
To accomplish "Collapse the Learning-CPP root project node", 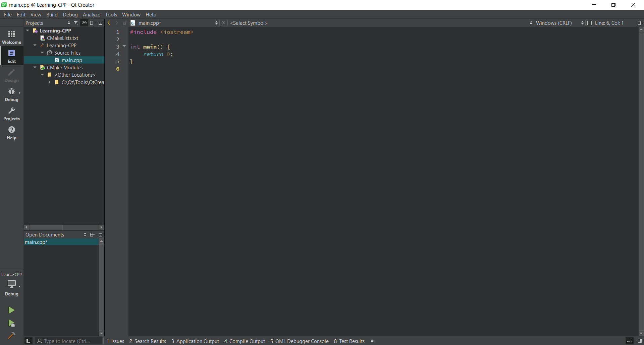I will tap(28, 30).
